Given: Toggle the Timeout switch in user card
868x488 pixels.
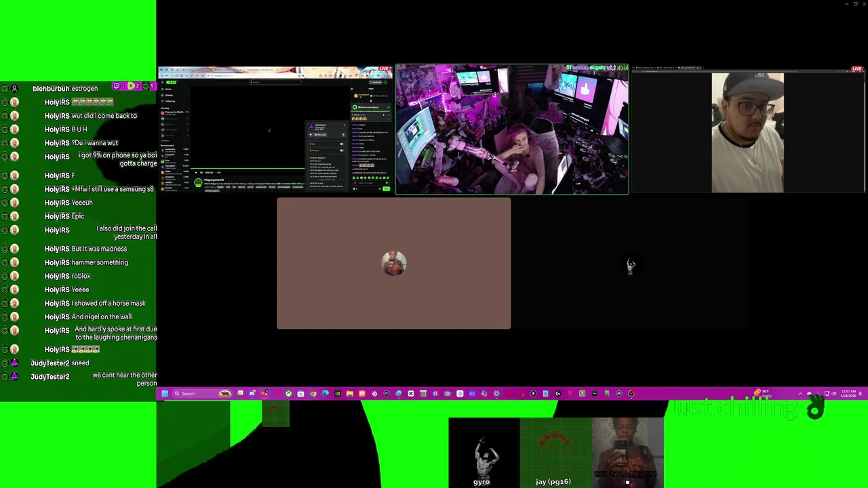Looking at the screenshot, I should tap(342, 150).
